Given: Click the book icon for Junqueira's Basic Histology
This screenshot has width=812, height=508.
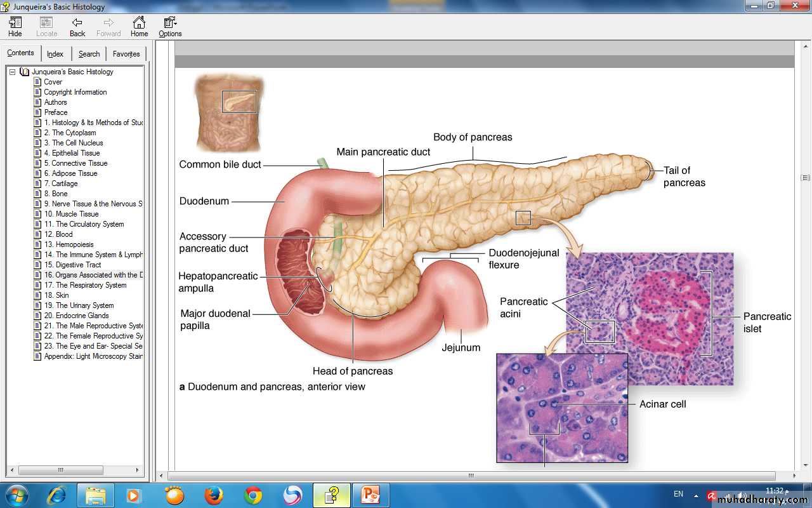Looking at the screenshot, I should 25,72.
